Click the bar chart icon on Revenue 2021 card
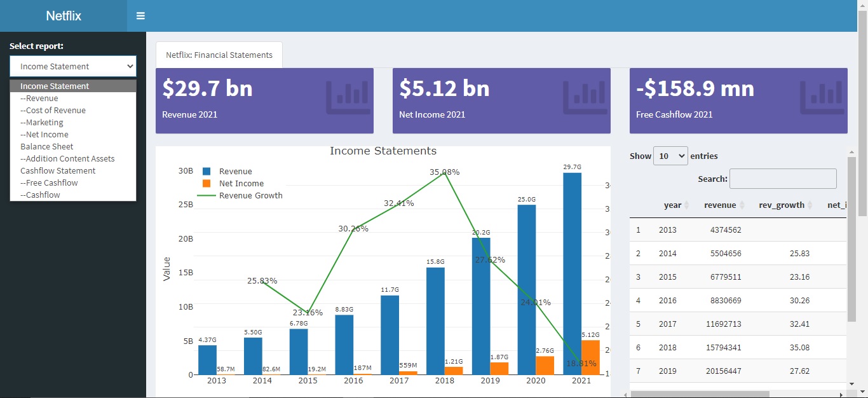 point(348,98)
